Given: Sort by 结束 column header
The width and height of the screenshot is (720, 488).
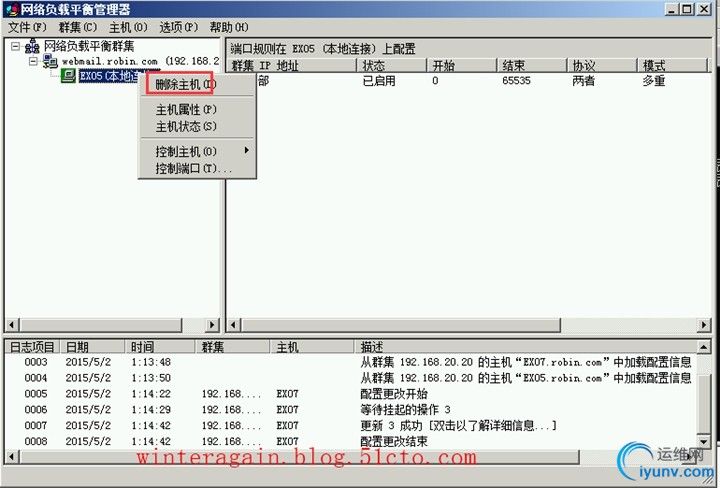Looking at the screenshot, I should [532, 66].
